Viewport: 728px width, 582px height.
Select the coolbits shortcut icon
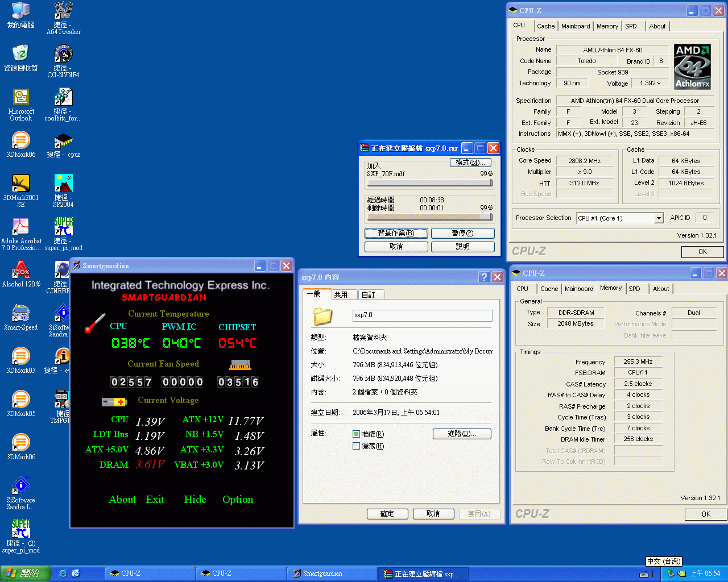coord(63,105)
